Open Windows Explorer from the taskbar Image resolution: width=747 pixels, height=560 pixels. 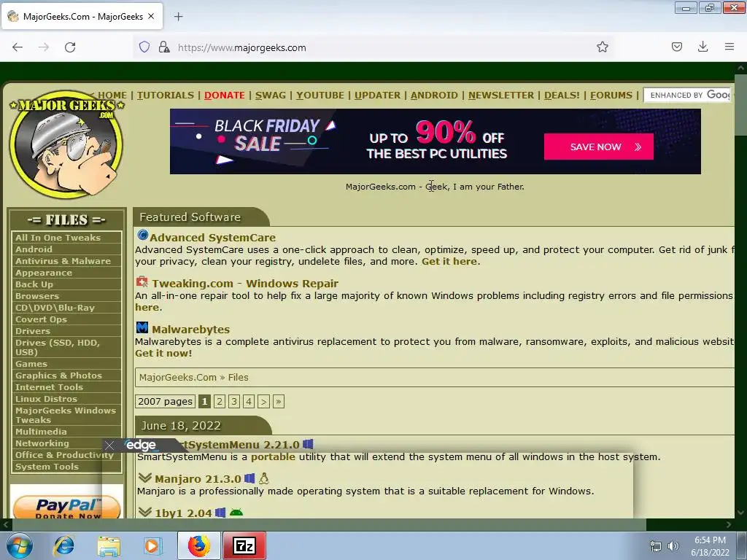click(x=109, y=545)
